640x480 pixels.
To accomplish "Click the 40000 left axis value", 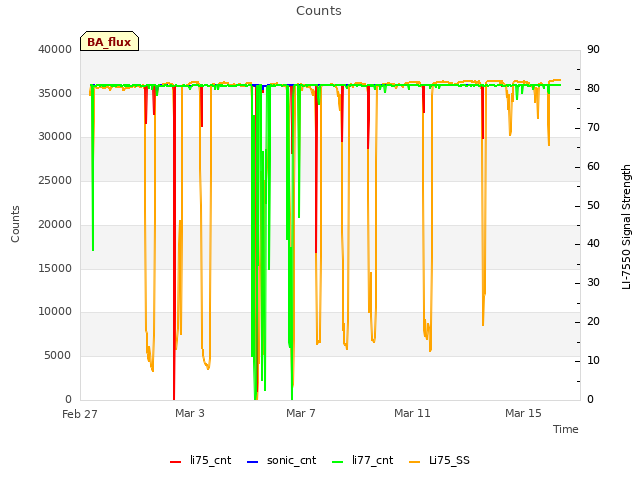I will (x=55, y=49).
